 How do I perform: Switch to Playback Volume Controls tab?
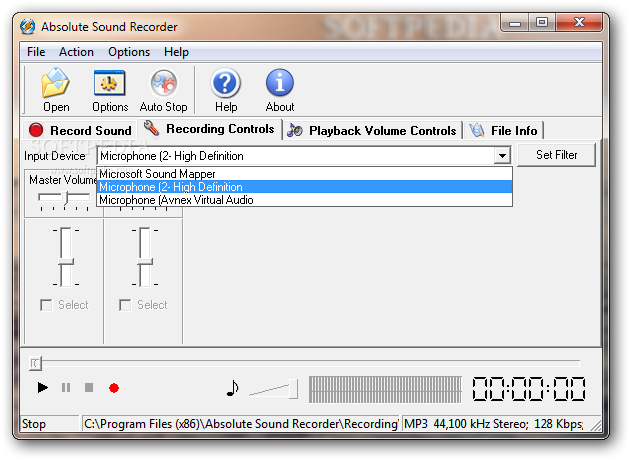[x=372, y=131]
